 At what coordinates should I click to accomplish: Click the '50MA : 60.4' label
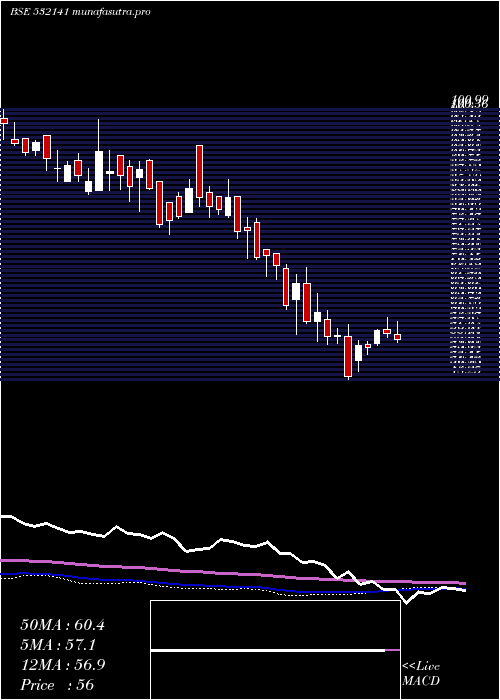pyautogui.click(x=62, y=625)
